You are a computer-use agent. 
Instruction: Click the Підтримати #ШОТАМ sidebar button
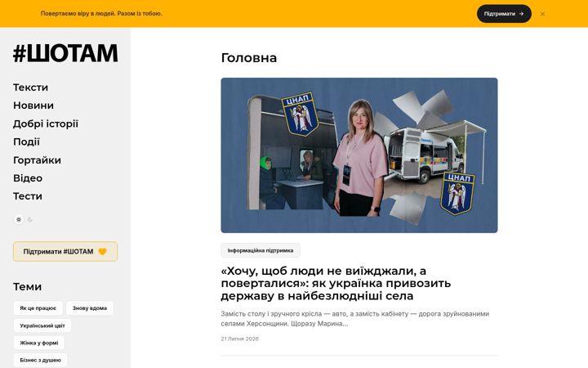point(65,252)
